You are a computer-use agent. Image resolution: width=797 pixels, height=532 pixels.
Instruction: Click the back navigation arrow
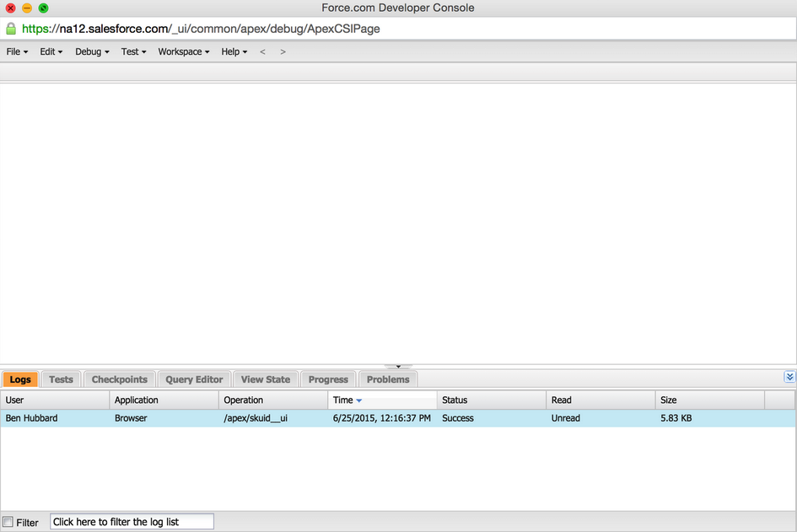point(263,51)
